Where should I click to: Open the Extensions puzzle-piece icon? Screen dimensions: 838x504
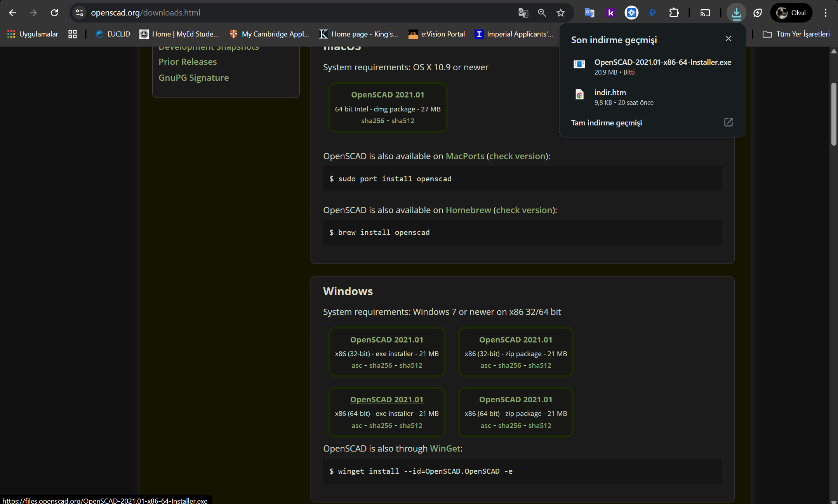click(674, 12)
